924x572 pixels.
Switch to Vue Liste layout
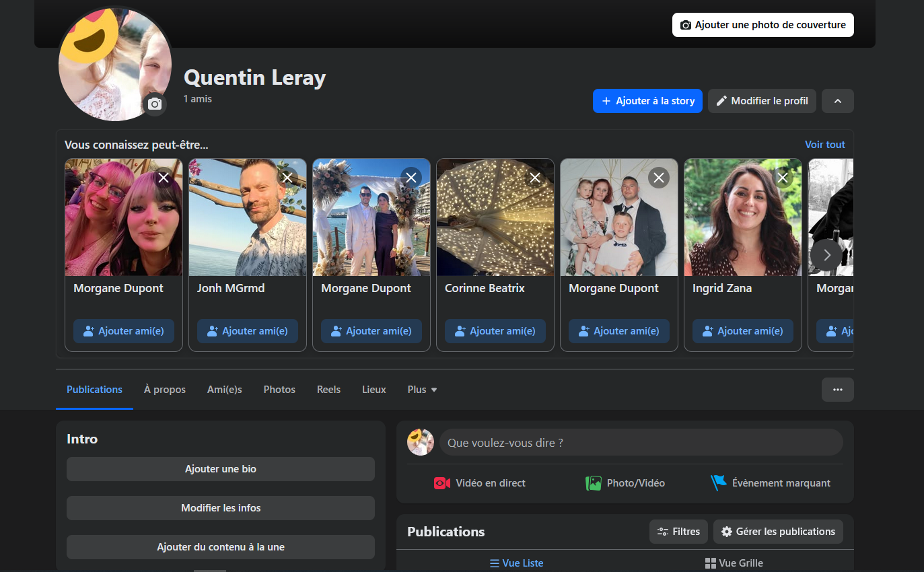click(x=516, y=563)
